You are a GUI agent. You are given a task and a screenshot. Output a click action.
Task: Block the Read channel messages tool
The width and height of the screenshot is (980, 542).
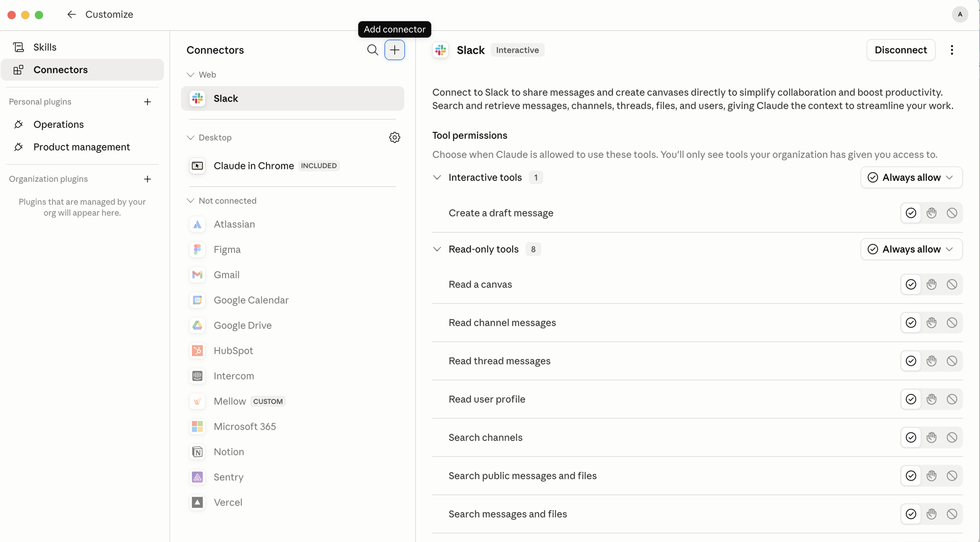(952, 323)
